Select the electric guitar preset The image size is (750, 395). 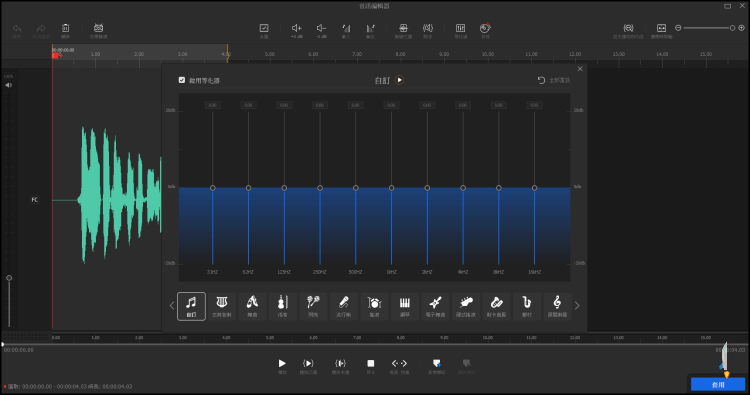point(435,306)
